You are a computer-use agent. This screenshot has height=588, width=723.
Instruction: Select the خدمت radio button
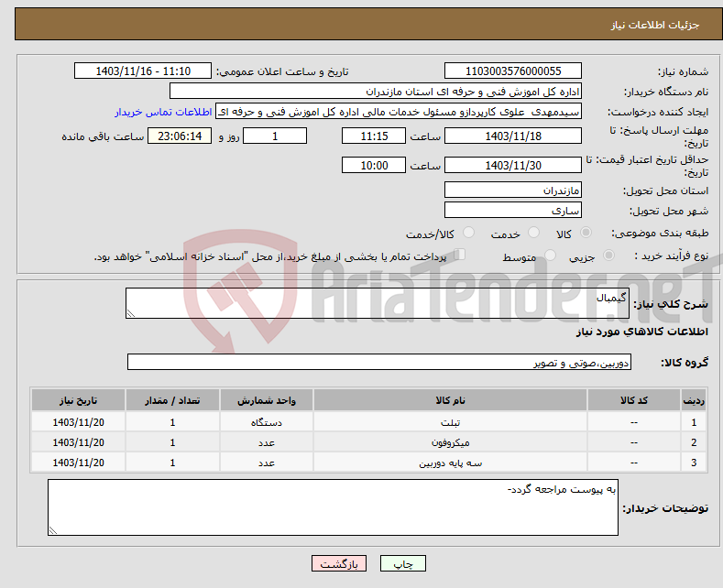(x=533, y=233)
